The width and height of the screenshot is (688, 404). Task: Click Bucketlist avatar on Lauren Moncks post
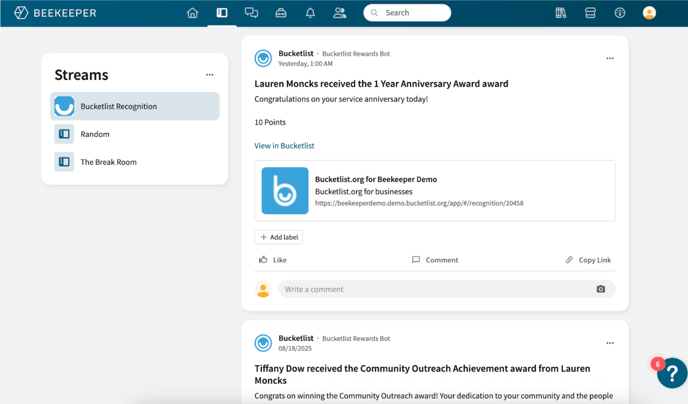pos(263,58)
